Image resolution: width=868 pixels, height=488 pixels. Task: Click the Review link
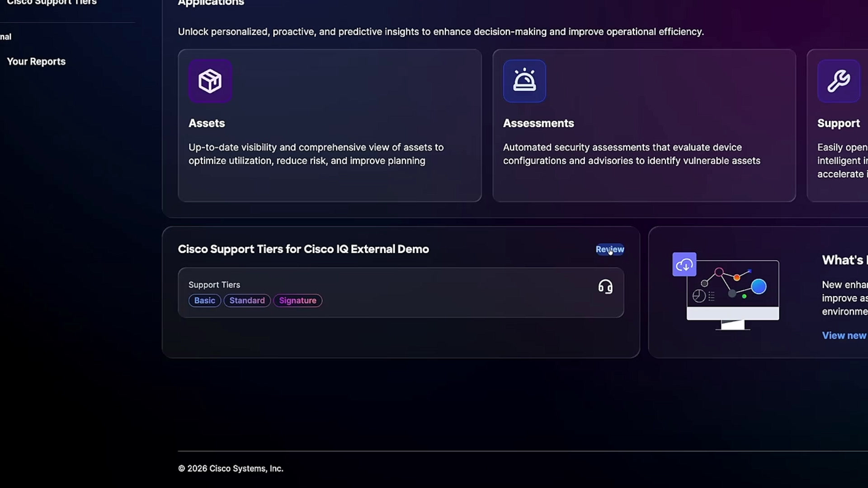[610, 249]
